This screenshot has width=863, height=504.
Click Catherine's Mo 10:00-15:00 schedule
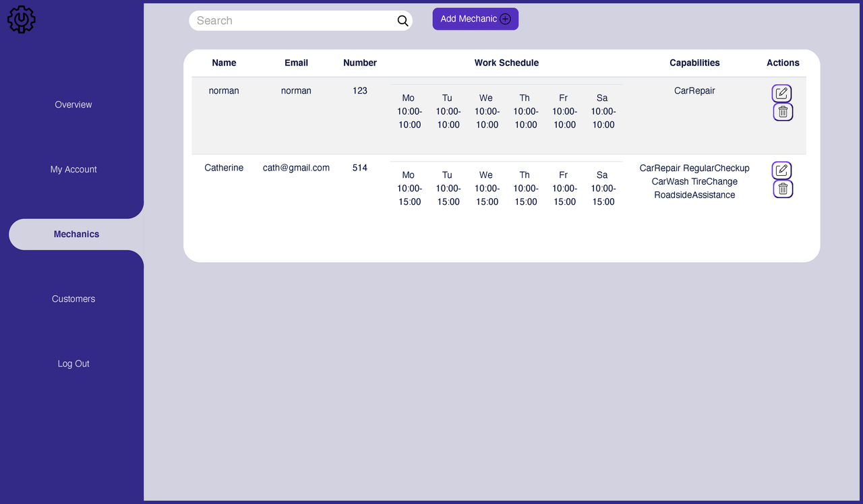click(409, 188)
